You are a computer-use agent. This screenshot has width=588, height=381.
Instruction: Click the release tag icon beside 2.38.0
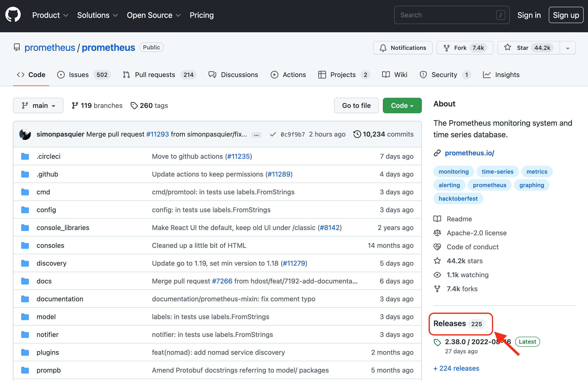coord(437,342)
